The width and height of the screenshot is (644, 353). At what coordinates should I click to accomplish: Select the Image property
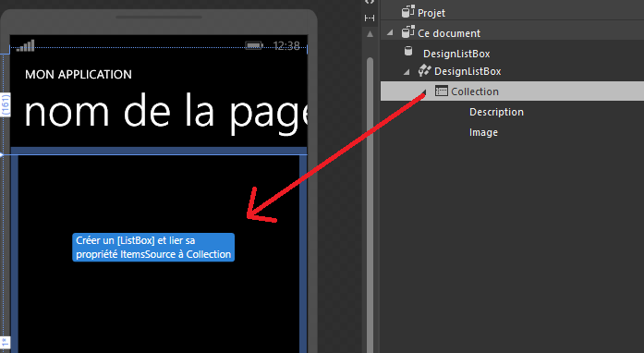483,132
